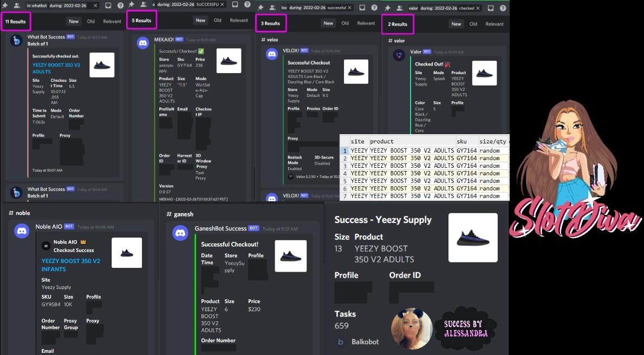Viewport: 644px width, 355px height.
Task: Sort valor results by Old
Action: tap(473, 24)
